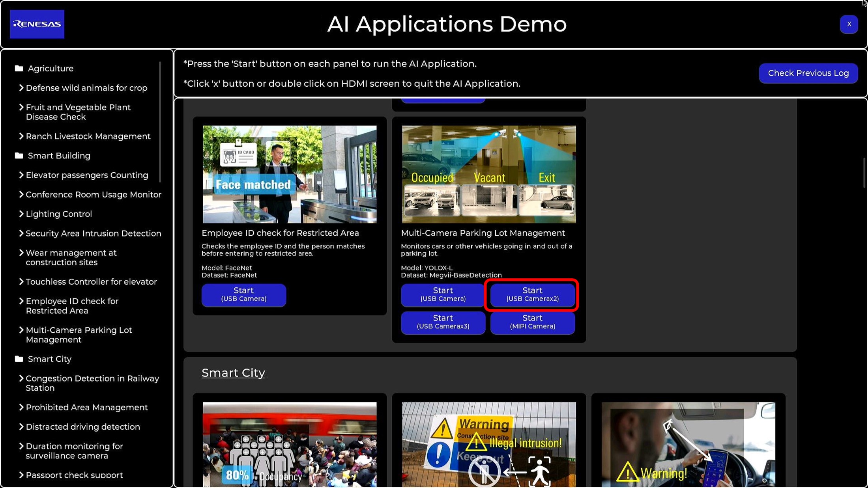Select Distracted driving detection entry
868x488 pixels.
(82, 427)
